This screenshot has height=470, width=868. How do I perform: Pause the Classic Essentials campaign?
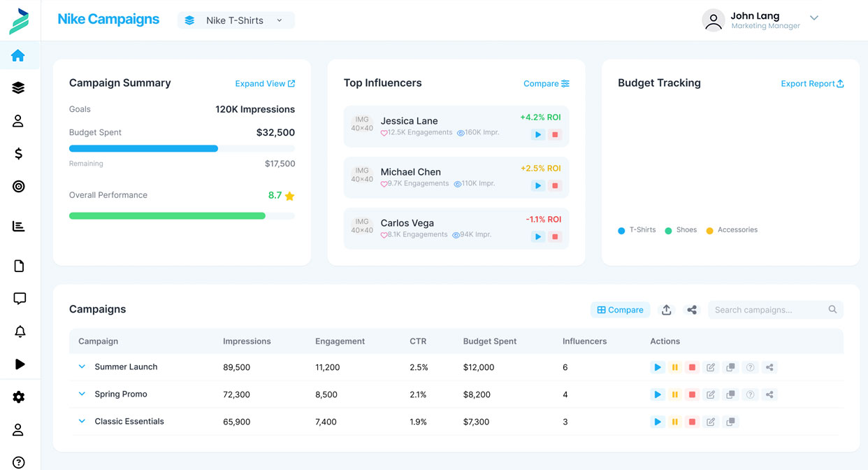click(675, 422)
